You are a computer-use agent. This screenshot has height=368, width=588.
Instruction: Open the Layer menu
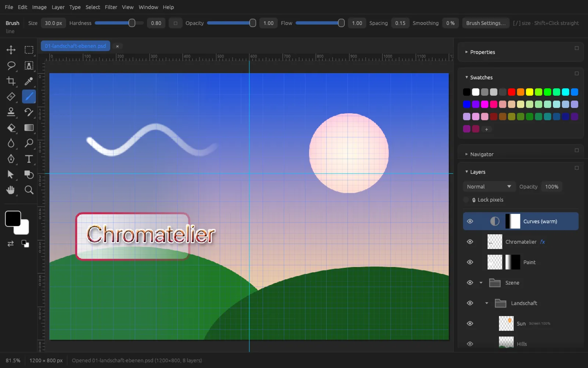point(58,7)
